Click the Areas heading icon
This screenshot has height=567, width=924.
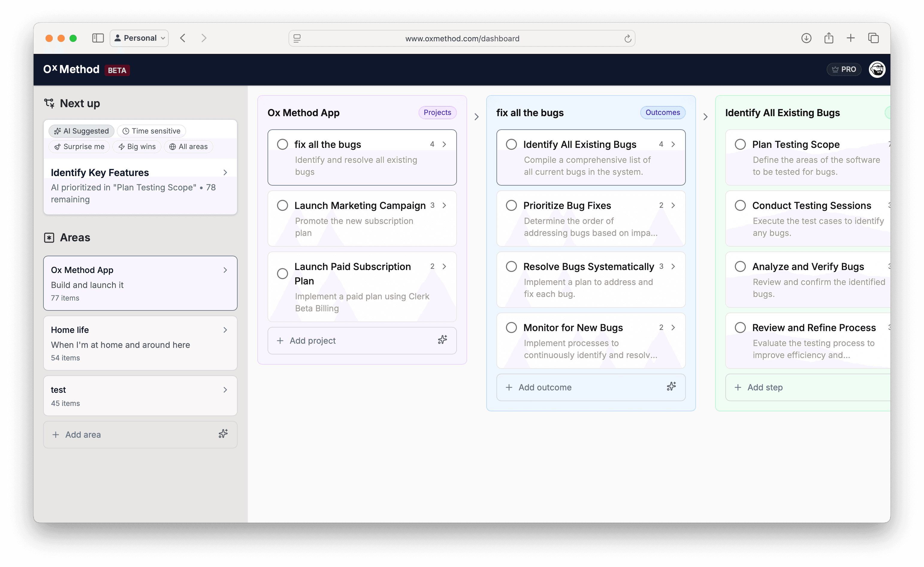pos(49,237)
